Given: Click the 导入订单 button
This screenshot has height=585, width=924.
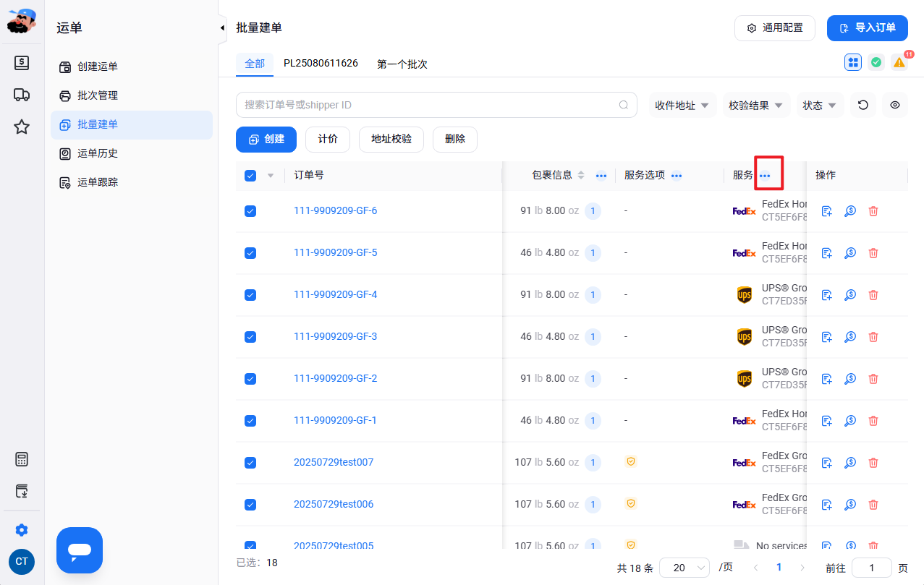Looking at the screenshot, I should click(x=868, y=28).
